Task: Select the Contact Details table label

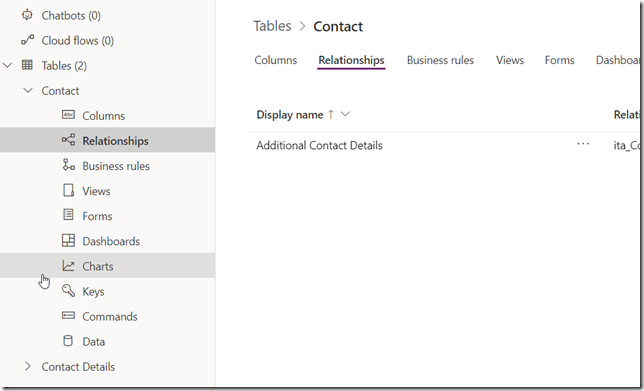Action: pyautogui.click(x=78, y=367)
